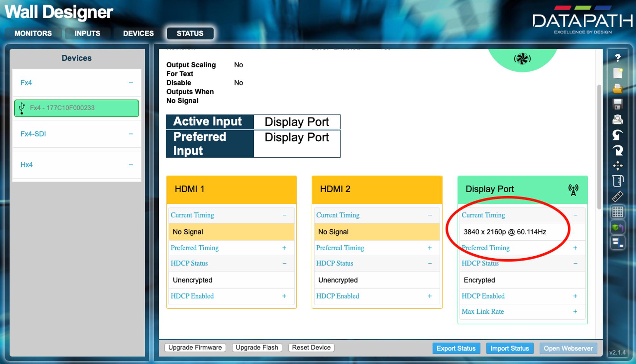Click the Export Status button
Screen dimensions: 636x364
coord(456,348)
